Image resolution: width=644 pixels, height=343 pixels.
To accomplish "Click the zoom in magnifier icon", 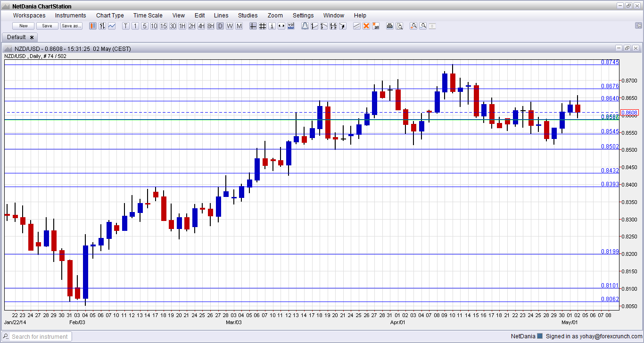I will click(x=413, y=26).
